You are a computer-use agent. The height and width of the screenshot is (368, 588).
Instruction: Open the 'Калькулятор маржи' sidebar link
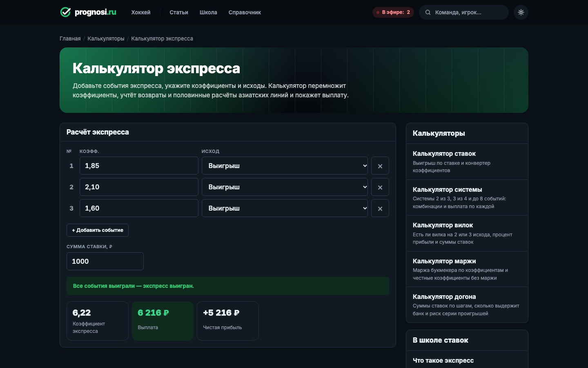click(x=467, y=269)
